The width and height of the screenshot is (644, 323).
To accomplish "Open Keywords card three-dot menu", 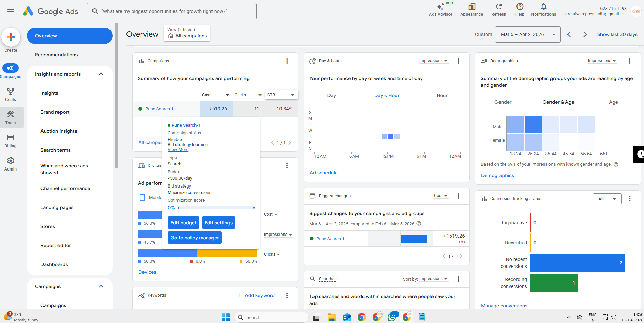I will click(x=287, y=295).
